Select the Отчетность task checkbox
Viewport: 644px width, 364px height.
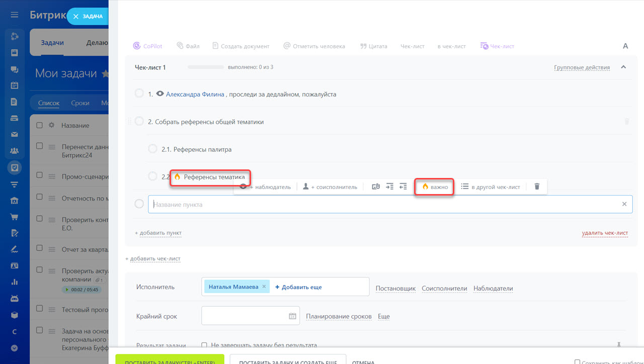point(40,197)
